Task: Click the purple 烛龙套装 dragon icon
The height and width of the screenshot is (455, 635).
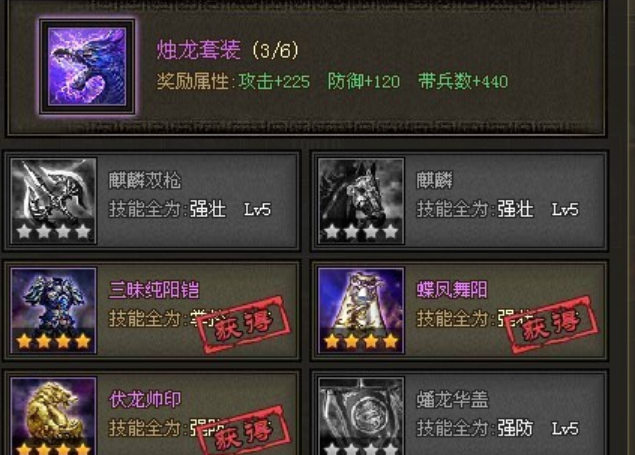Action: click(87, 66)
